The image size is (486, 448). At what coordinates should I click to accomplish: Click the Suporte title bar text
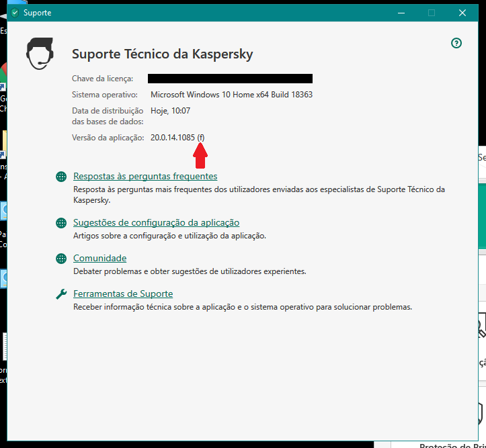pyautogui.click(x=38, y=13)
